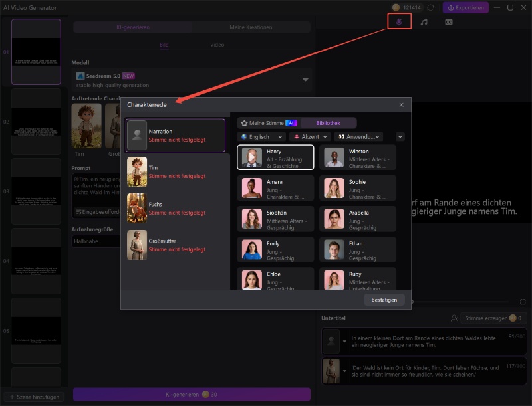Viewport: 532px width, 406px height.
Task: Click the speaker voice icon beside Untertitel
Action: [x=454, y=318]
